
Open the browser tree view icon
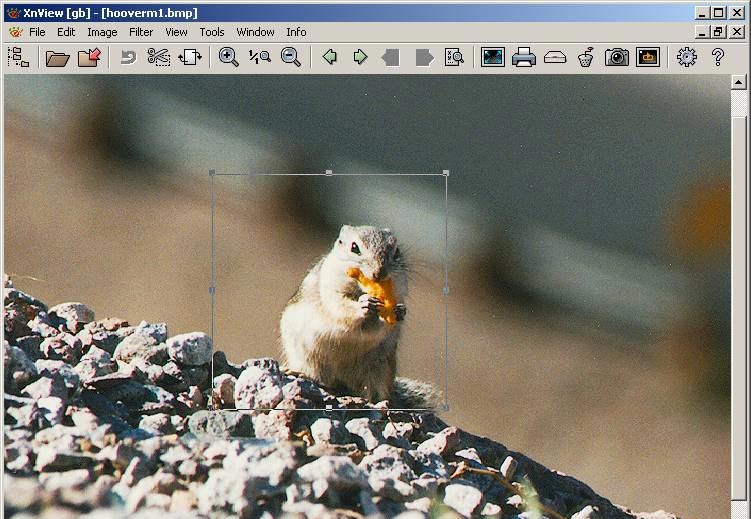[18, 57]
